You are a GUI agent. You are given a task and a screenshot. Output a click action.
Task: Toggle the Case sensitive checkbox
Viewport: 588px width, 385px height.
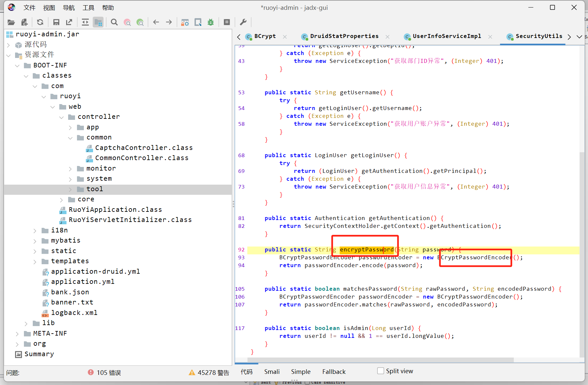coord(307,382)
